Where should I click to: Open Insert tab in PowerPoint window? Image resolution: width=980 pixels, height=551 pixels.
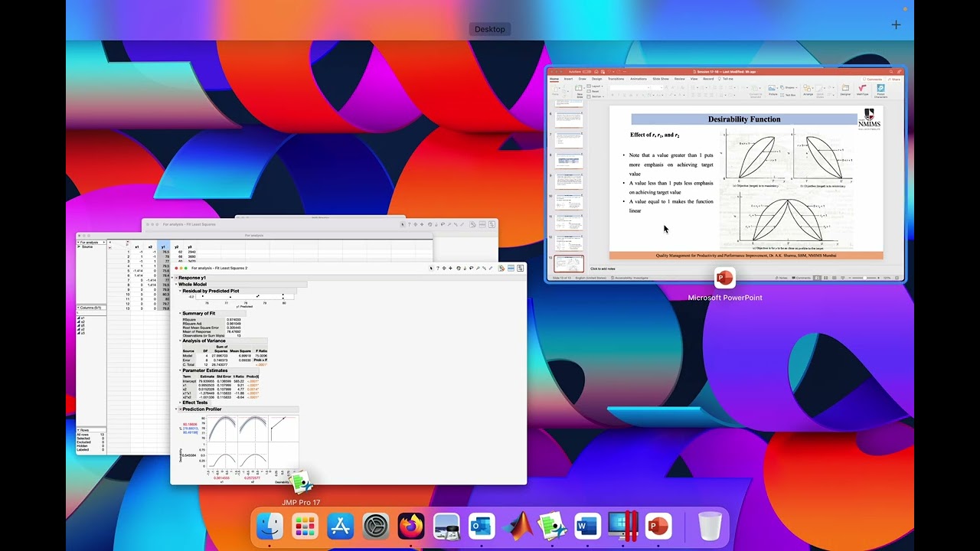pos(568,79)
